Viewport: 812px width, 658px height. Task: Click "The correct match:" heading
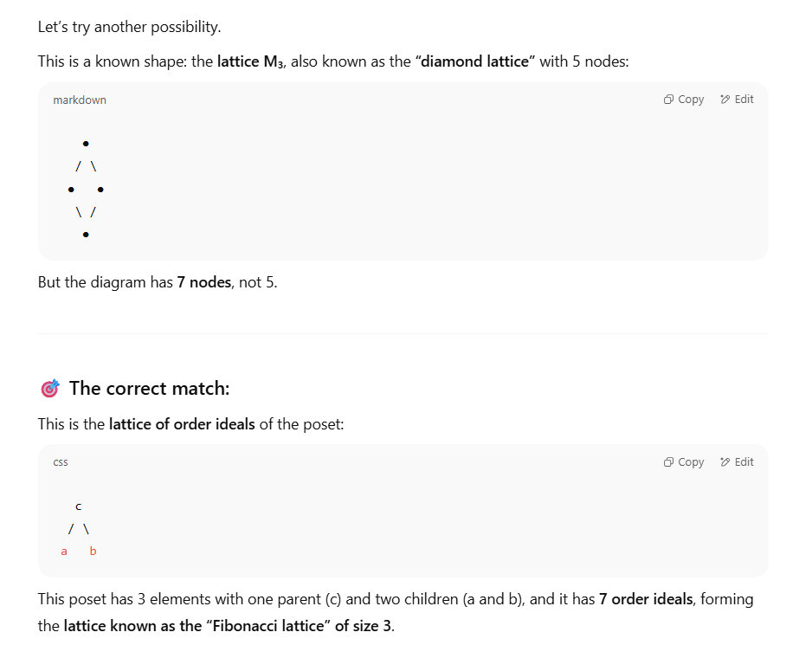pyautogui.click(x=149, y=388)
